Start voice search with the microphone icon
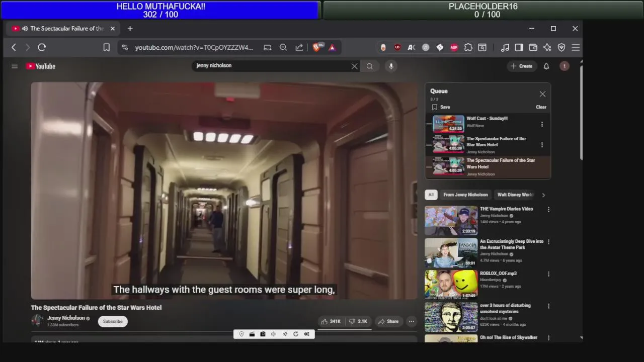The width and height of the screenshot is (644, 362). [391, 66]
